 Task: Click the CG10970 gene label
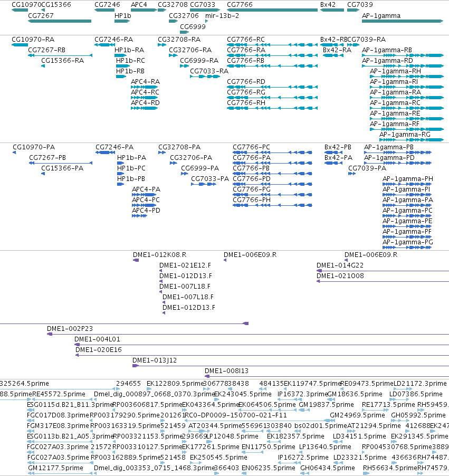(26, 5)
